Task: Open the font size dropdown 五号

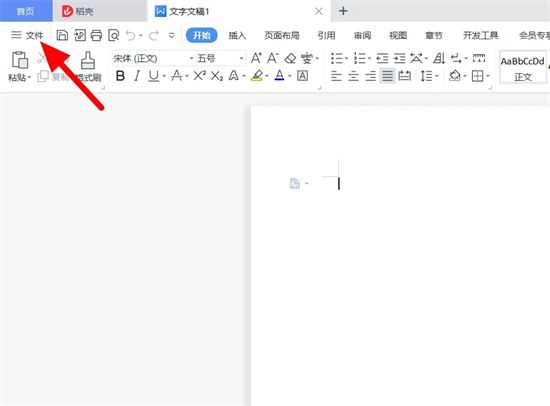Action: coord(220,59)
